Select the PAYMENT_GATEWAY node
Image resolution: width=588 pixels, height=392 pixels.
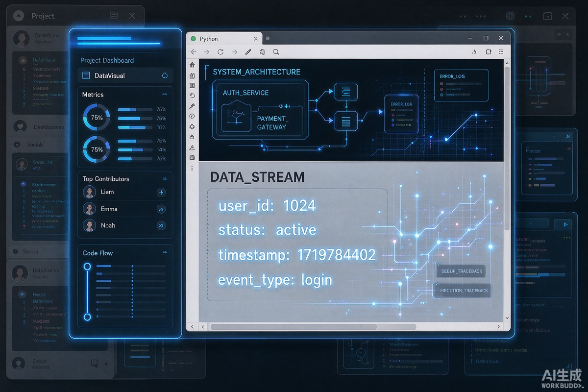[272, 122]
